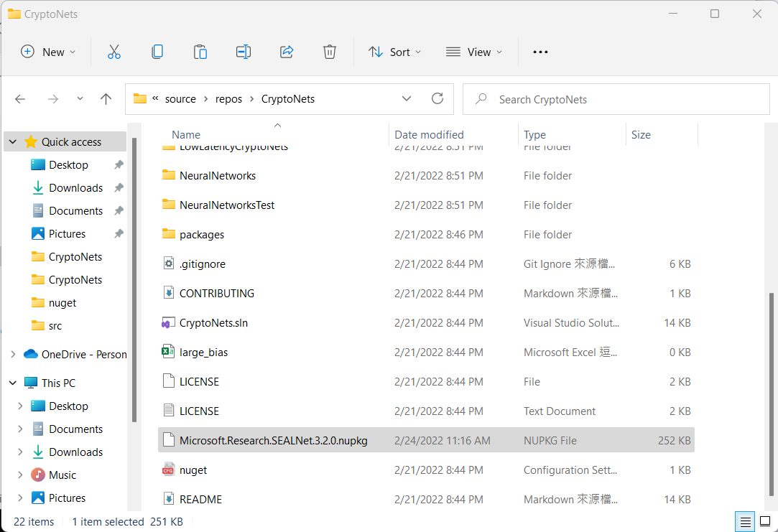Viewport: 778px width, 532px height.
Task: Click the Paste clipboard icon
Action: pyautogui.click(x=200, y=52)
